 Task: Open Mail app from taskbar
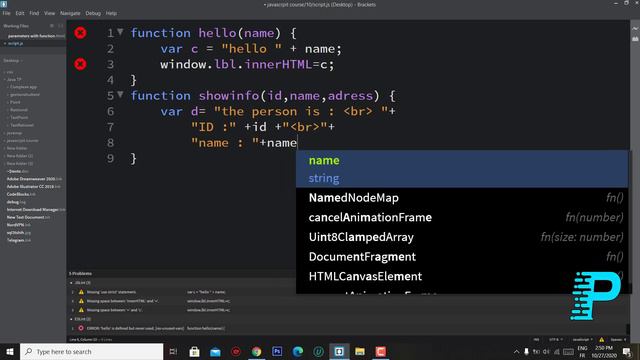pos(215,351)
